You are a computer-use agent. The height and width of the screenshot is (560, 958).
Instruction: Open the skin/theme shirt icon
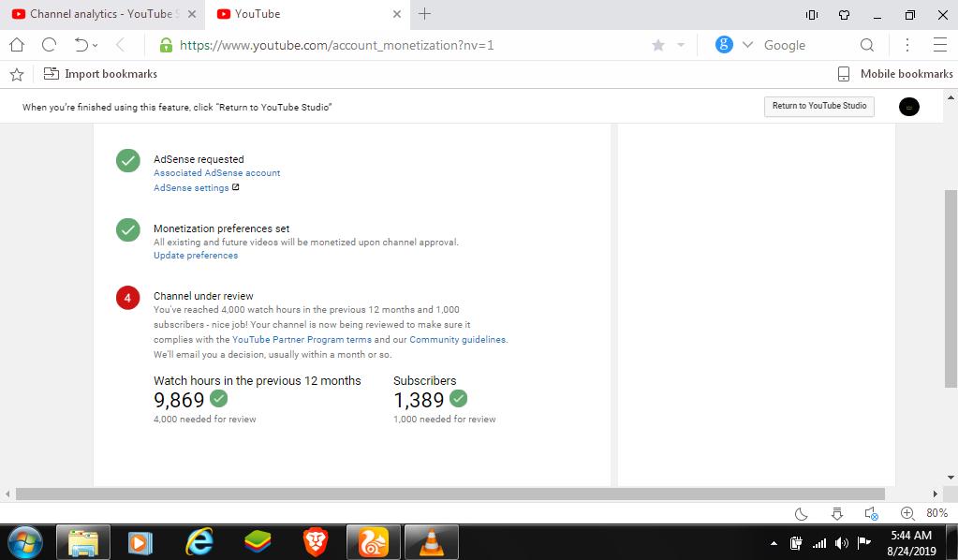(845, 15)
